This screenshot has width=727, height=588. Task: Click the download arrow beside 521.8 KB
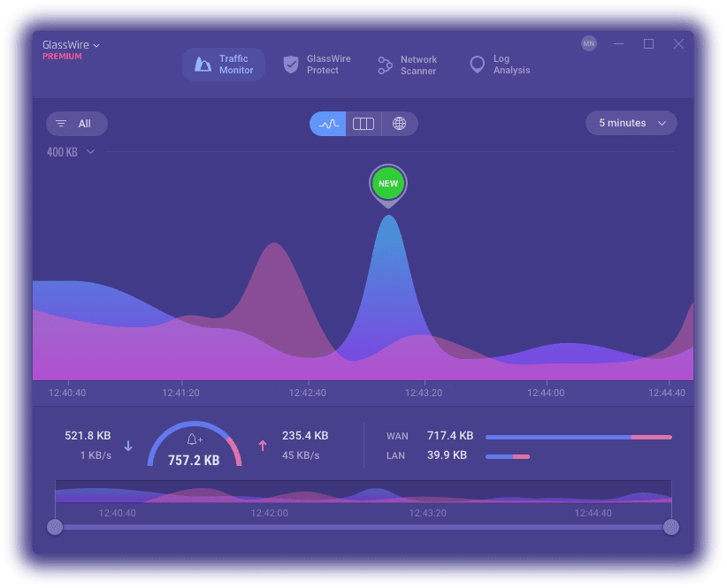click(127, 446)
